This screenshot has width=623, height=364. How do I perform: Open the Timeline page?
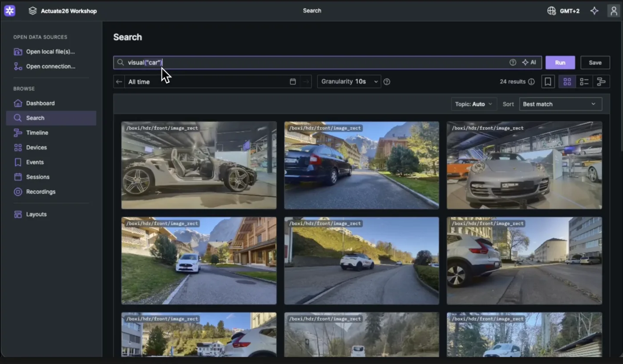pyautogui.click(x=51, y=133)
